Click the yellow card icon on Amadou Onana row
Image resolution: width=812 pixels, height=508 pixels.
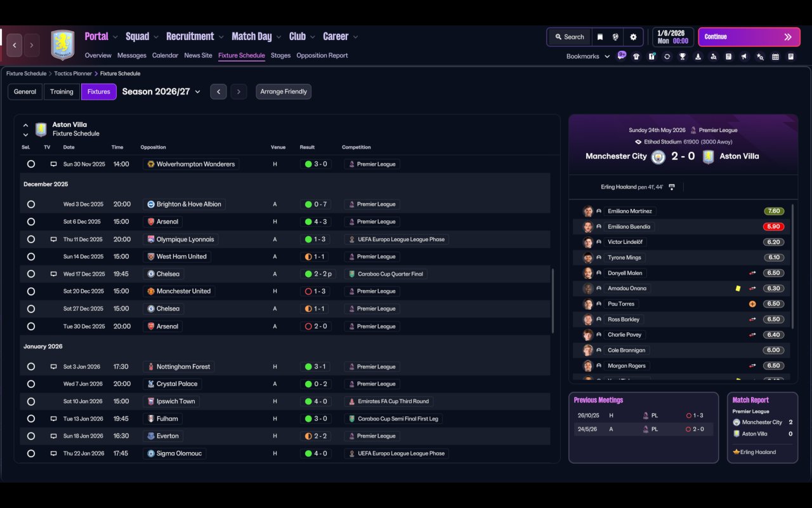738,288
